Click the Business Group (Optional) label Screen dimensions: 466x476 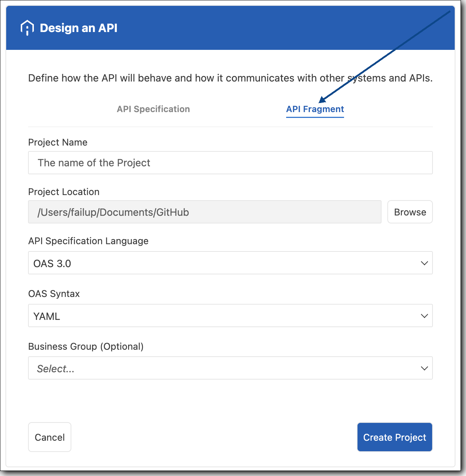click(86, 346)
